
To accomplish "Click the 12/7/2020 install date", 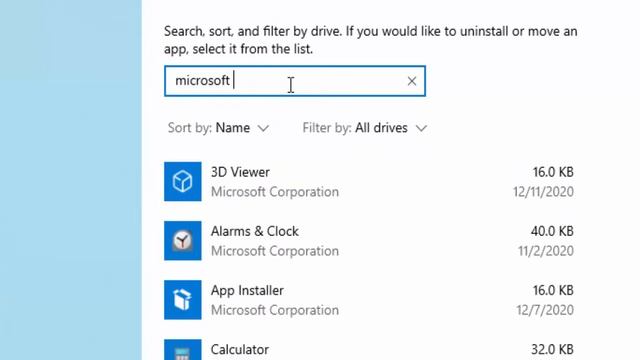I will pyautogui.click(x=545, y=310).
